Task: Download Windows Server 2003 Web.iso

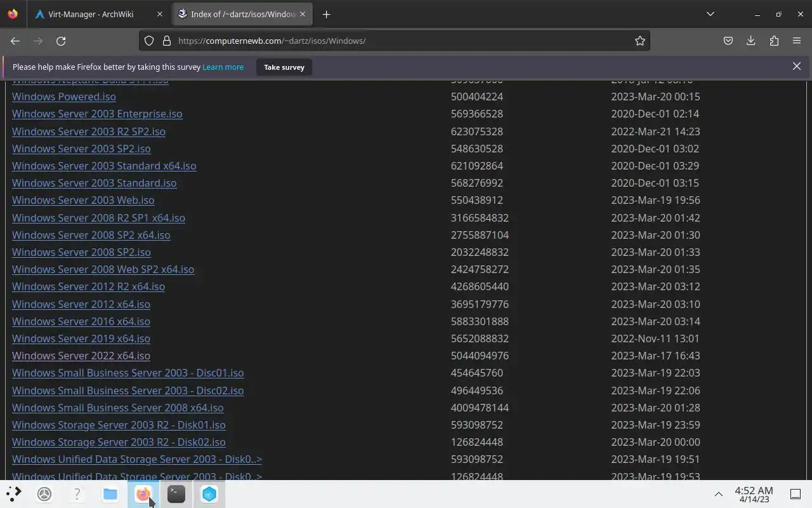Action: click(x=83, y=200)
